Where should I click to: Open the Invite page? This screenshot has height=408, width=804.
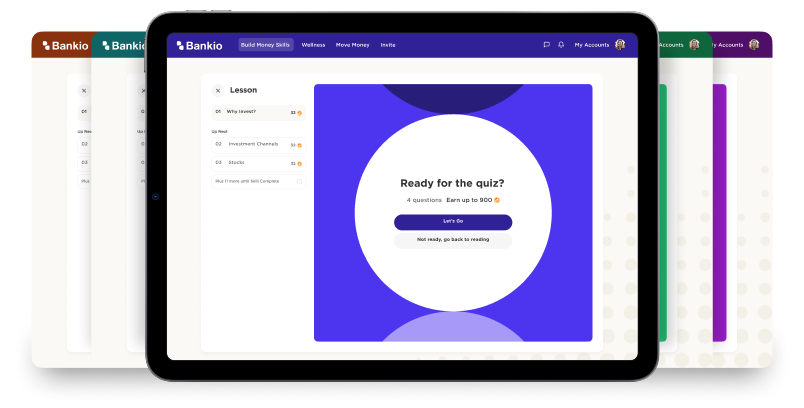click(388, 45)
